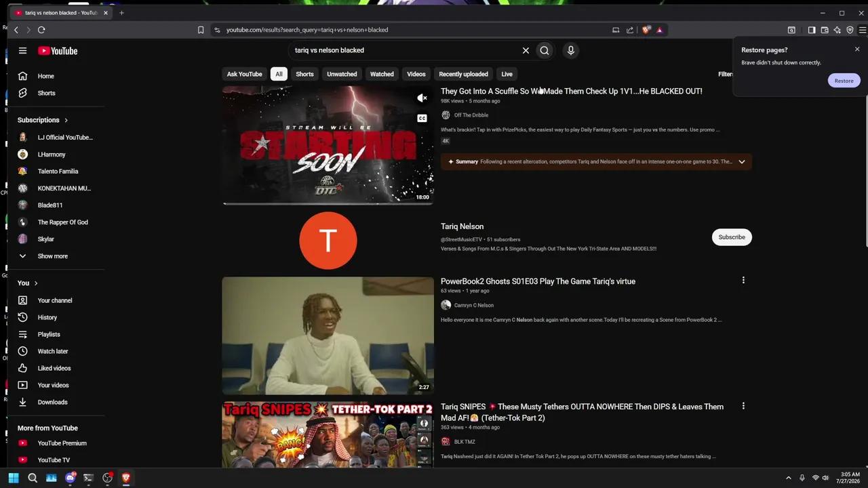This screenshot has height=488, width=868.
Task: Click the magnifier search button
Action: (x=545, y=50)
